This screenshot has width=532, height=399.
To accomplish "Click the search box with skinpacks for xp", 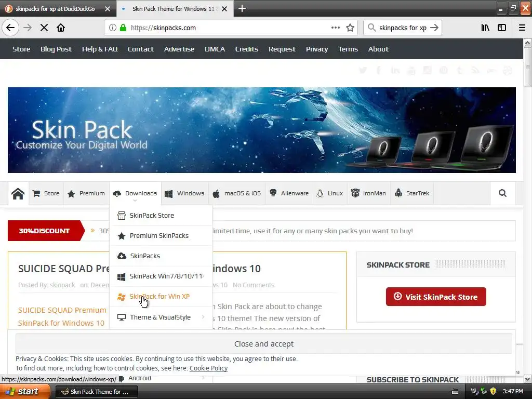I will (x=403, y=28).
